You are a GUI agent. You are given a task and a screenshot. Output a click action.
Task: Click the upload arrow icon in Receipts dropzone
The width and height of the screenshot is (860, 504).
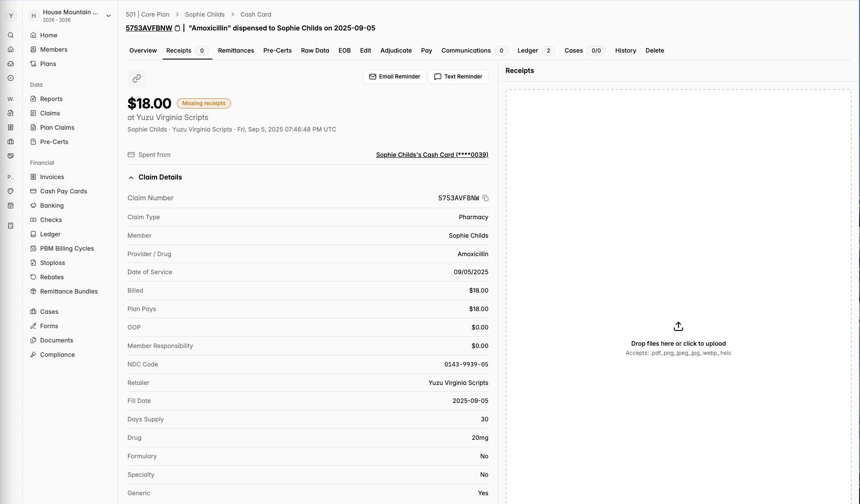(678, 326)
